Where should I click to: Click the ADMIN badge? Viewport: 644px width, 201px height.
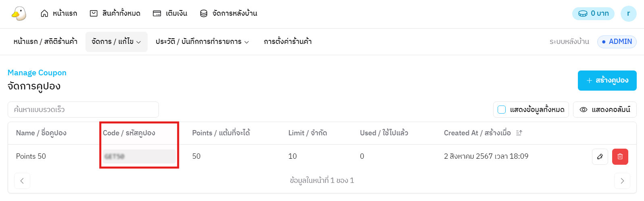617,42
